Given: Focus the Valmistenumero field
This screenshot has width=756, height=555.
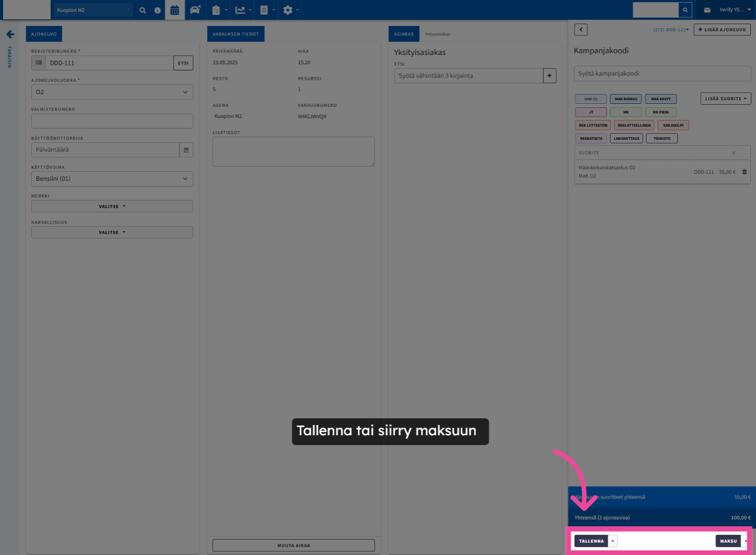Looking at the screenshot, I should 112,121.
